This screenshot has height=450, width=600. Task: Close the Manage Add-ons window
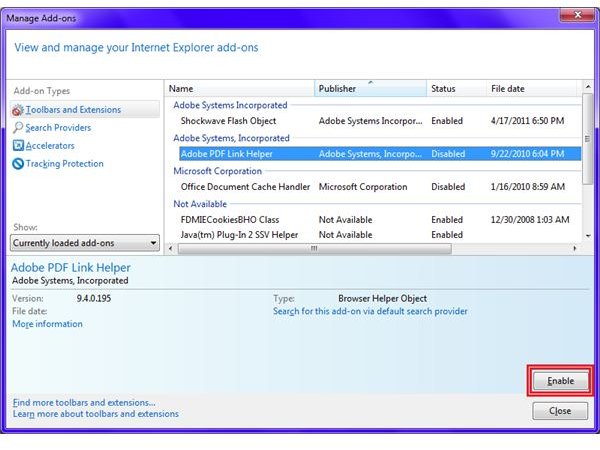(x=577, y=15)
